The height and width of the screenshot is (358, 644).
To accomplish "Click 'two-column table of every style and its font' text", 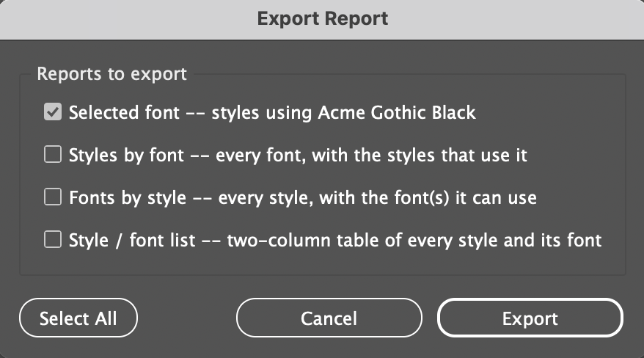I will click(x=414, y=241).
